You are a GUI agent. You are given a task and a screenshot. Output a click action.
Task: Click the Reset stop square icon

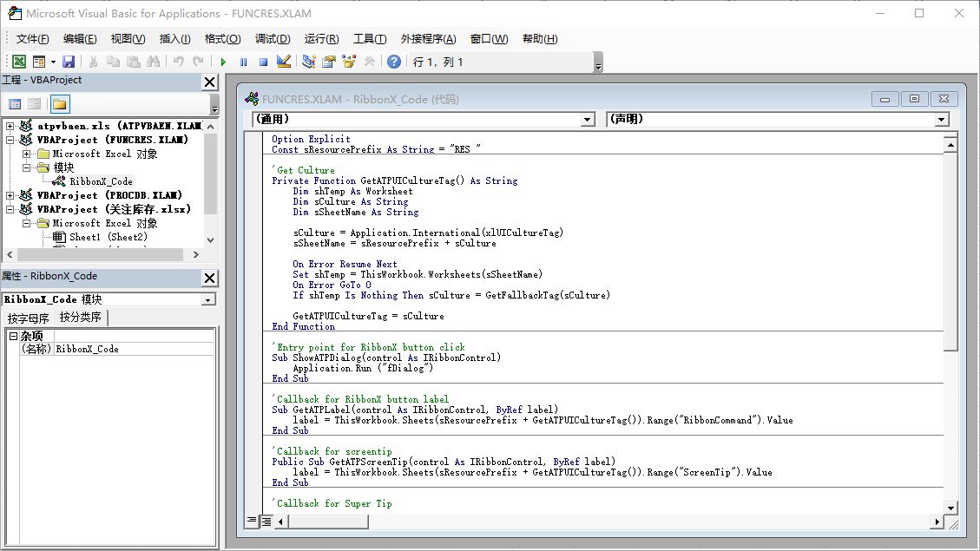point(263,62)
